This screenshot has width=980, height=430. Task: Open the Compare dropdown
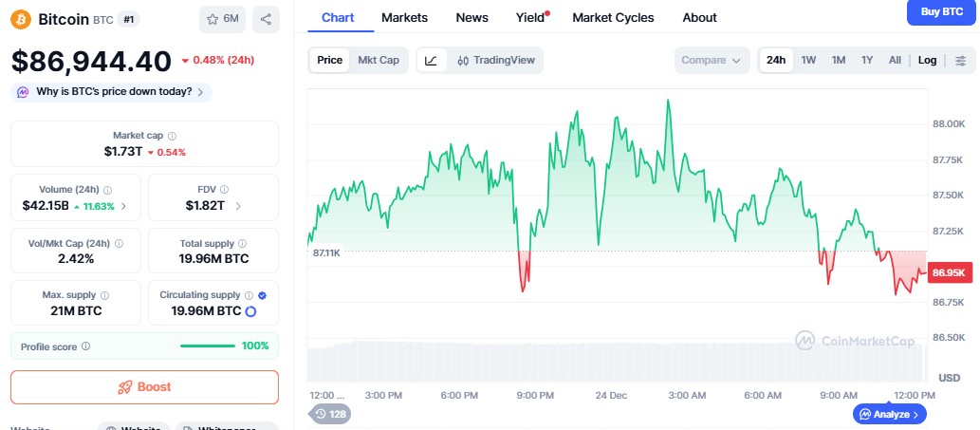pos(712,60)
